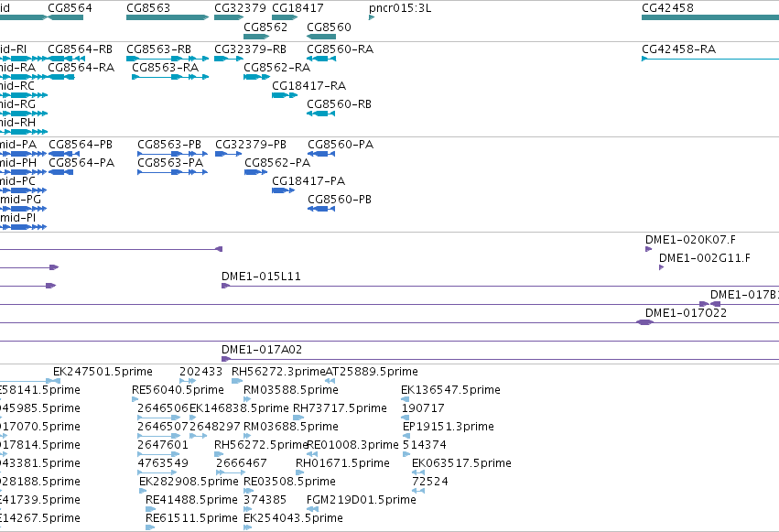Select transcript CG18417-RA

[285, 95]
